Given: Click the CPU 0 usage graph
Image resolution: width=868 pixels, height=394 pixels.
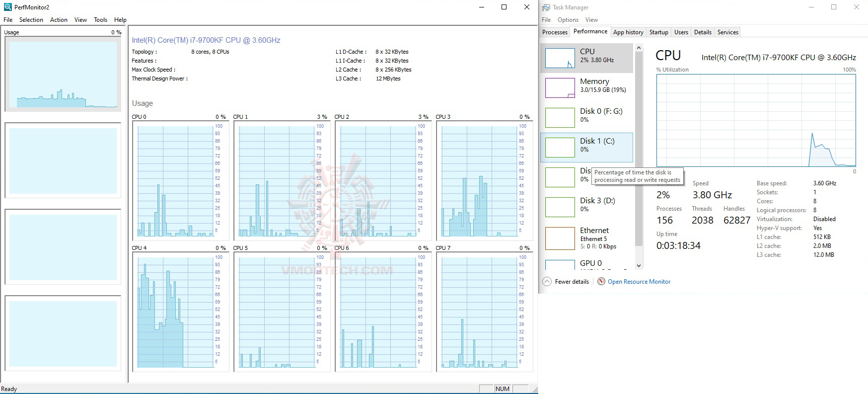Looking at the screenshot, I should [x=180, y=181].
